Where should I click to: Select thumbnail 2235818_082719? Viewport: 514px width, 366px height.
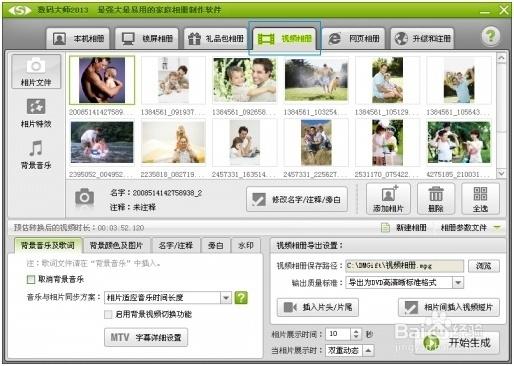pos(173,143)
